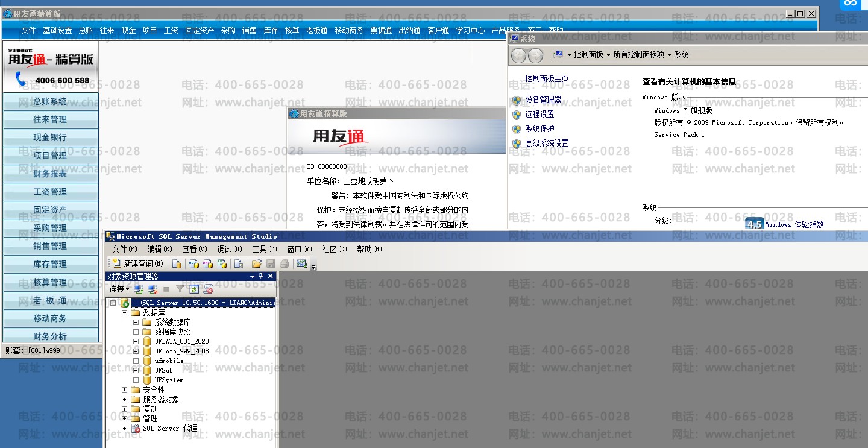Close the 对象资源管理器 panel
Viewport: 868px width, 448px height.
271,276
